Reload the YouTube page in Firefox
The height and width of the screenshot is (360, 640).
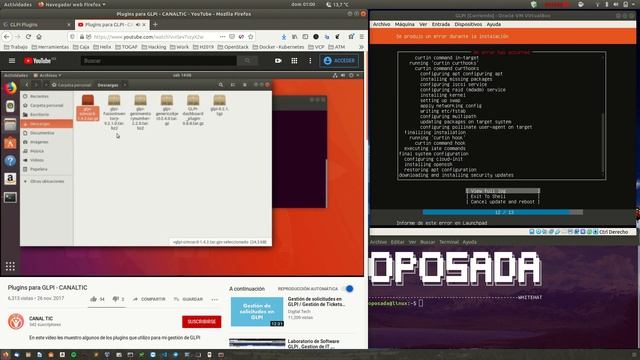tap(28, 37)
